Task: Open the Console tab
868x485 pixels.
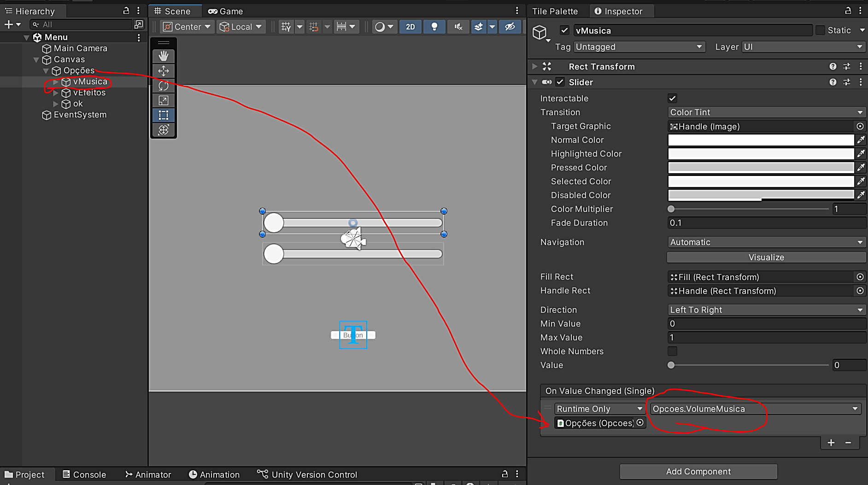Action: pos(84,474)
